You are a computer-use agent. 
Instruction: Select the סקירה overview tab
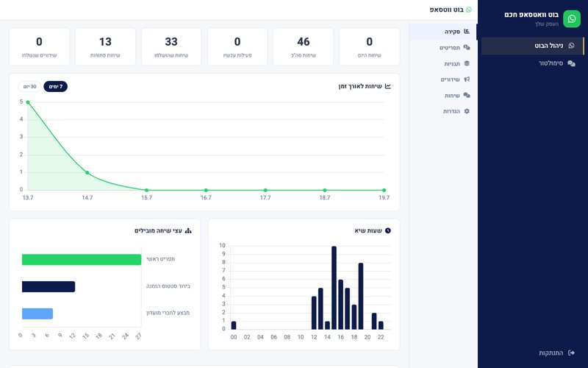pyautogui.click(x=444, y=32)
